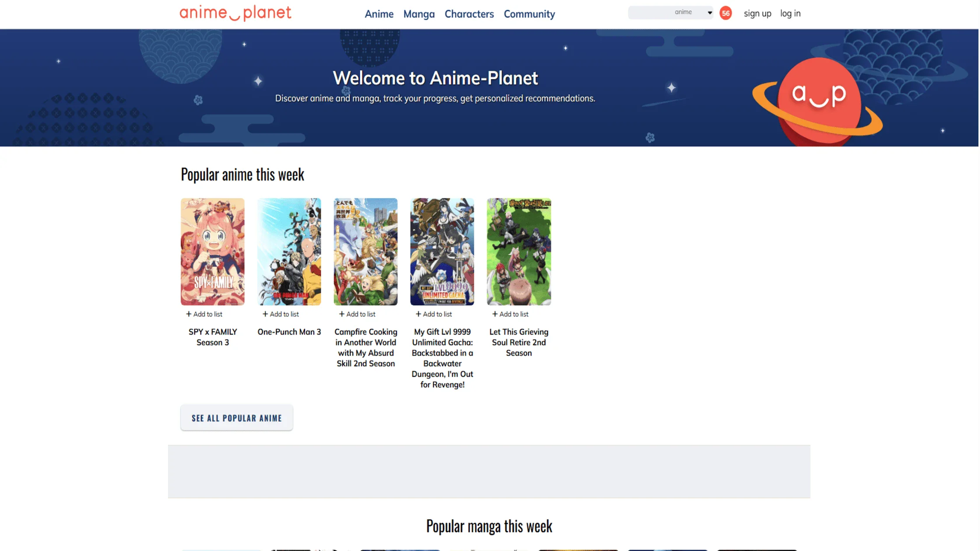
Task: Click the plus icon for Let This Grieving Soul
Action: 495,314
